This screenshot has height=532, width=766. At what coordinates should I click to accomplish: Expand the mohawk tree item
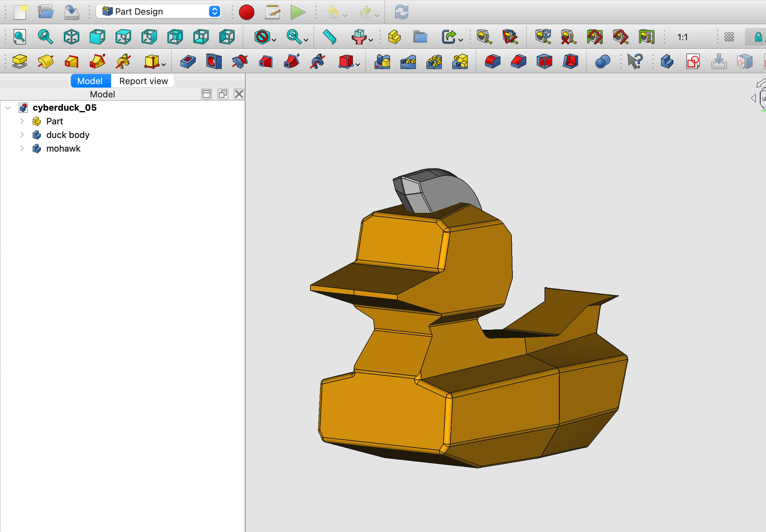pos(22,148)
